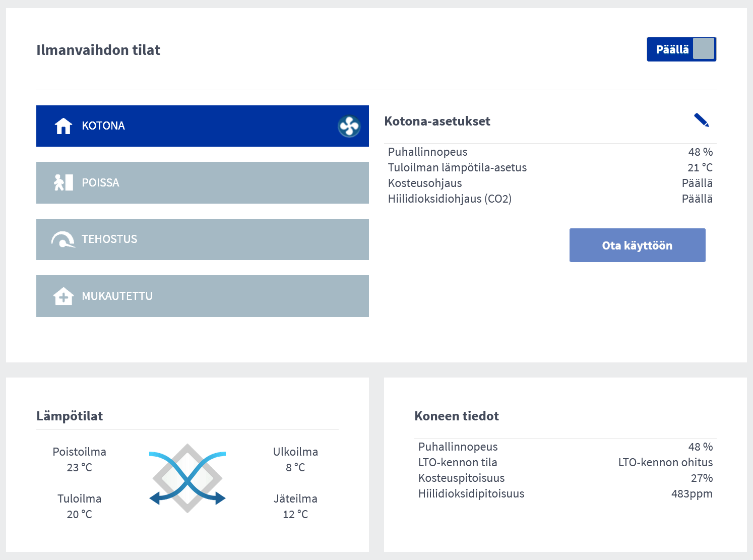Click the 483ppm Hiilidioksidipitoisuus value
The width and height of the screenshot is (753, 560).
[x=692, y=493]
